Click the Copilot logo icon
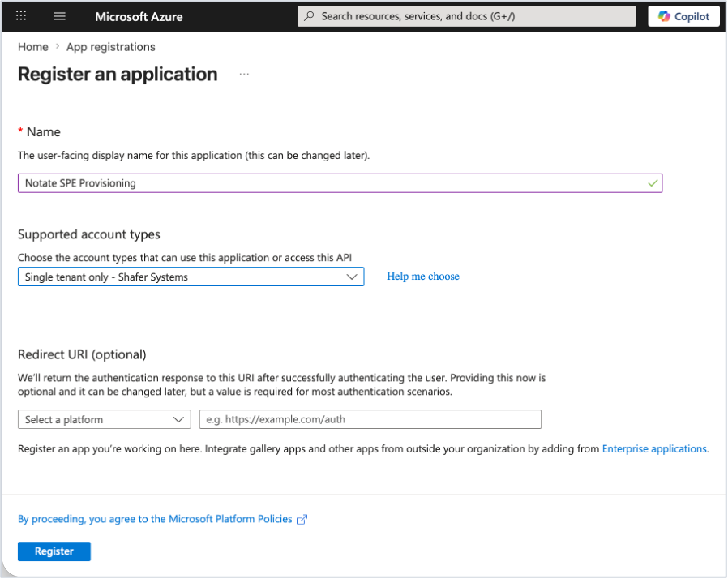This screenshot has height=579, width=728. [664, 16]
